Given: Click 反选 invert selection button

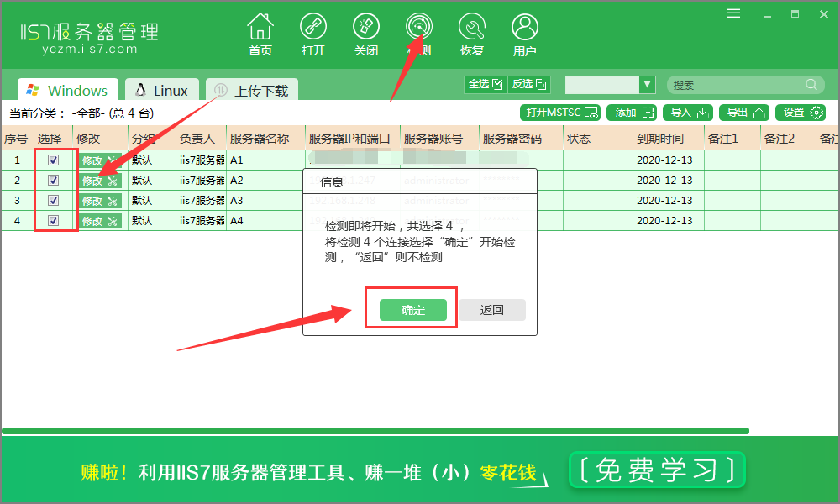Looking at the screenshot, I should coord(528,84).
